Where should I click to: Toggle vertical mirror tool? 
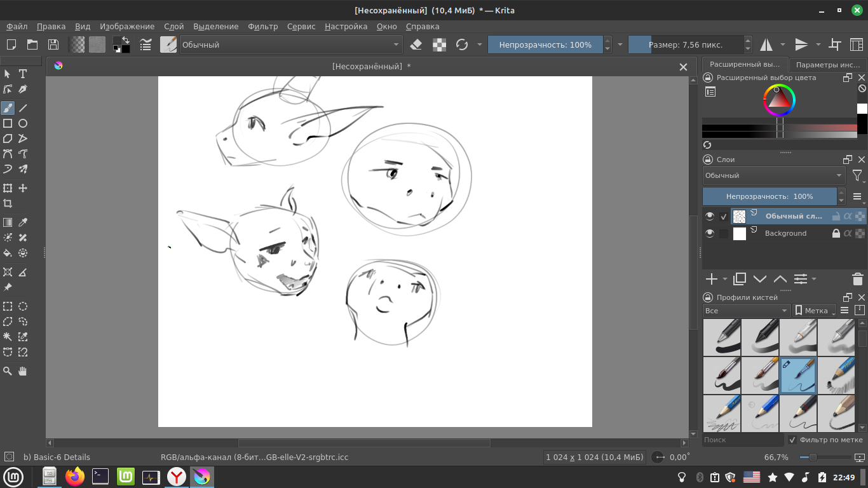click(x=801, y=44)
